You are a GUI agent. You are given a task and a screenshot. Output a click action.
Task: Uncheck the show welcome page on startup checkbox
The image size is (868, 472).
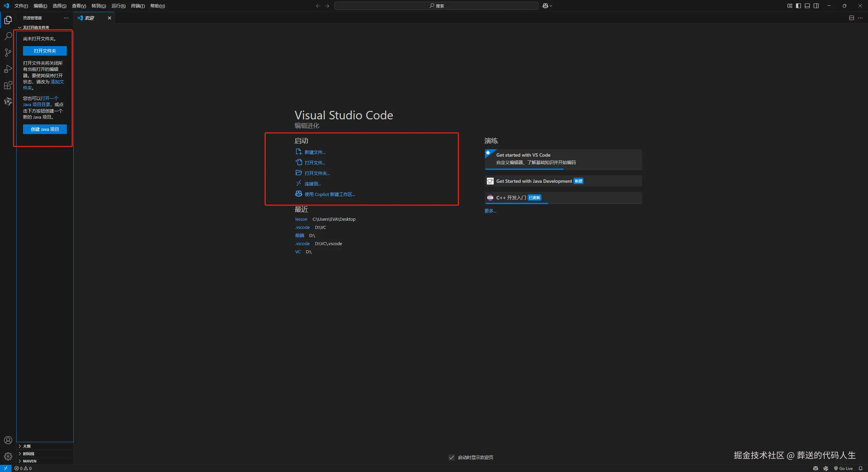[451, 457]
